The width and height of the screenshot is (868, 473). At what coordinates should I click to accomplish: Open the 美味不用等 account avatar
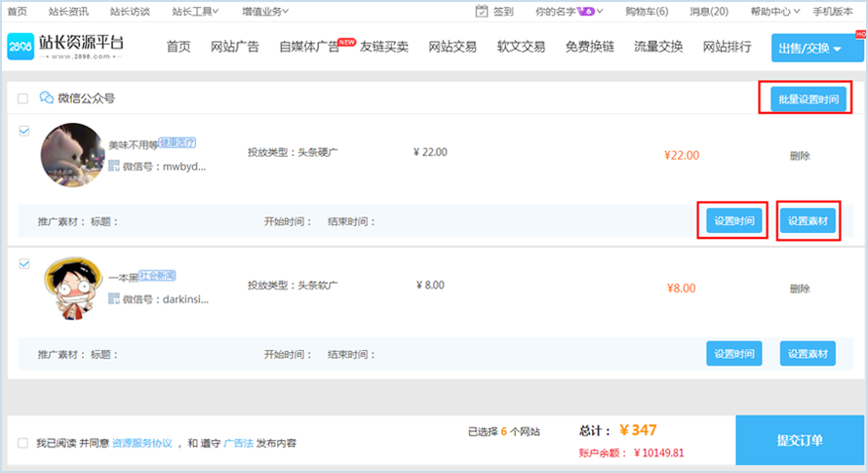(x=70, y=154)
